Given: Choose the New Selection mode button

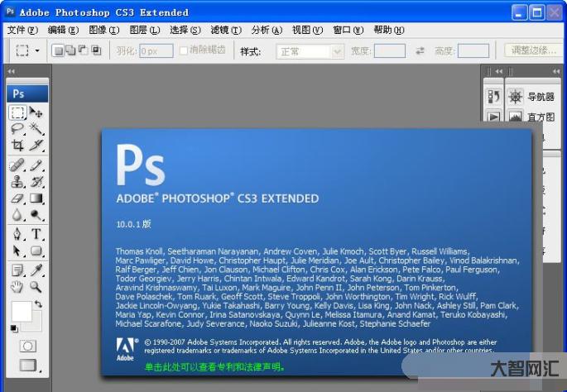Looking at the screenshot, I should 58,51.
